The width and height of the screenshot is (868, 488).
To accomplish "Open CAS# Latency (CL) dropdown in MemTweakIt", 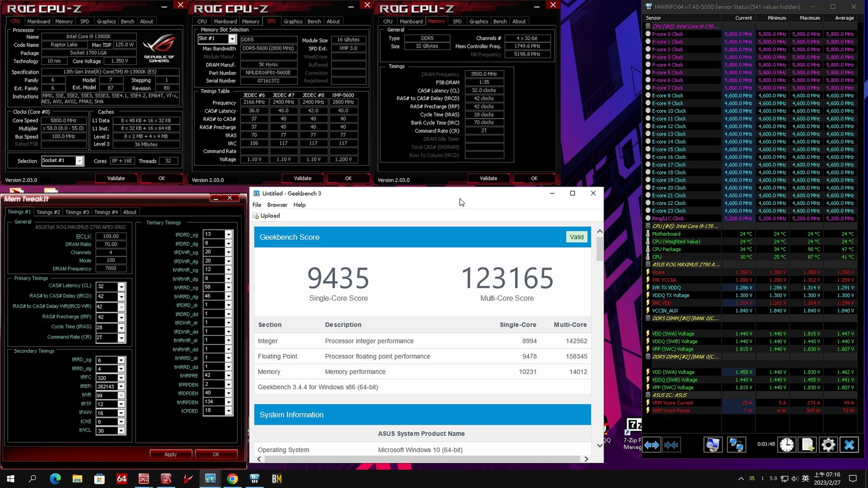I will click(x=121, y=287).
